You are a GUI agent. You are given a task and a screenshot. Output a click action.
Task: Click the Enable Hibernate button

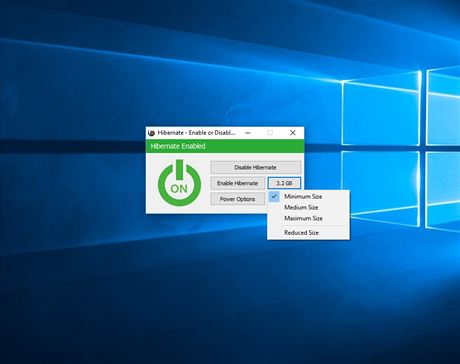click(238, 183)
